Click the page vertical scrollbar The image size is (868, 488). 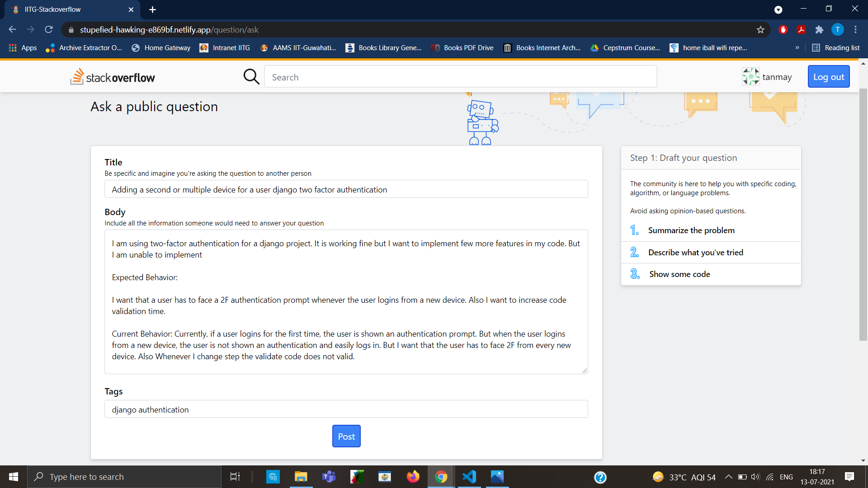pos(863,215)
